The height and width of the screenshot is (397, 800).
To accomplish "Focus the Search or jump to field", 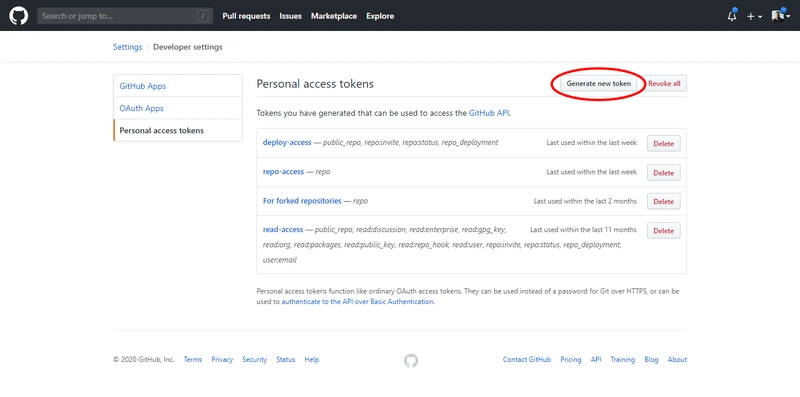I will click(125, 16).
